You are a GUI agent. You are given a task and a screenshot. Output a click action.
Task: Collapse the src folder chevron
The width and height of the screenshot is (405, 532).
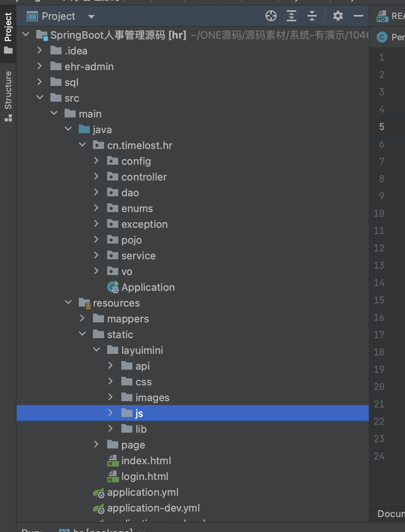(40, 97)
